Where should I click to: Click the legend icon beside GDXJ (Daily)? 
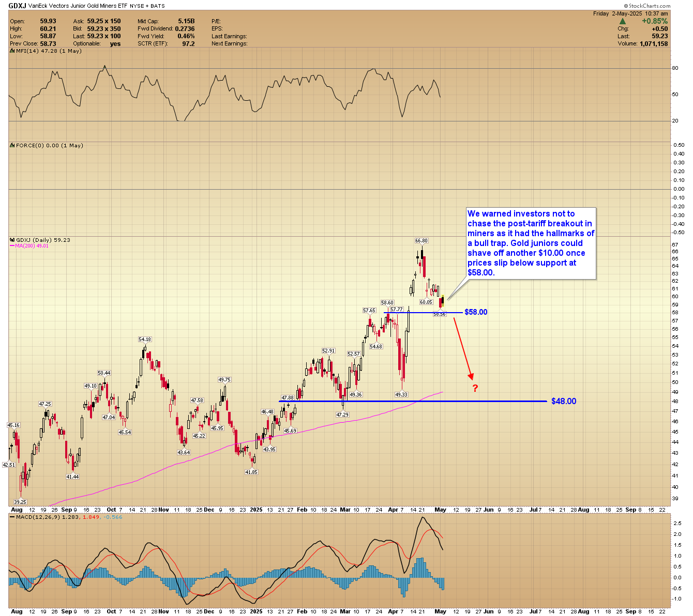[12, 240]
